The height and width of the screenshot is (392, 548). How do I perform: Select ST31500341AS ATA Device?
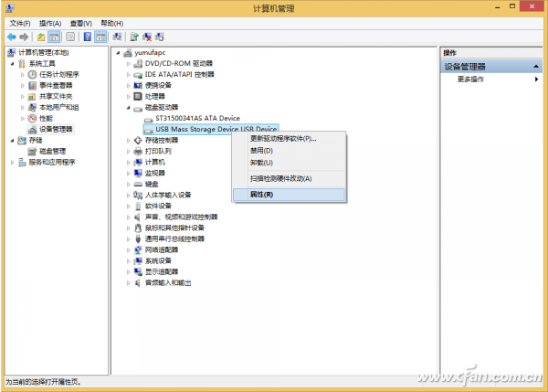(x=198, y=118)
